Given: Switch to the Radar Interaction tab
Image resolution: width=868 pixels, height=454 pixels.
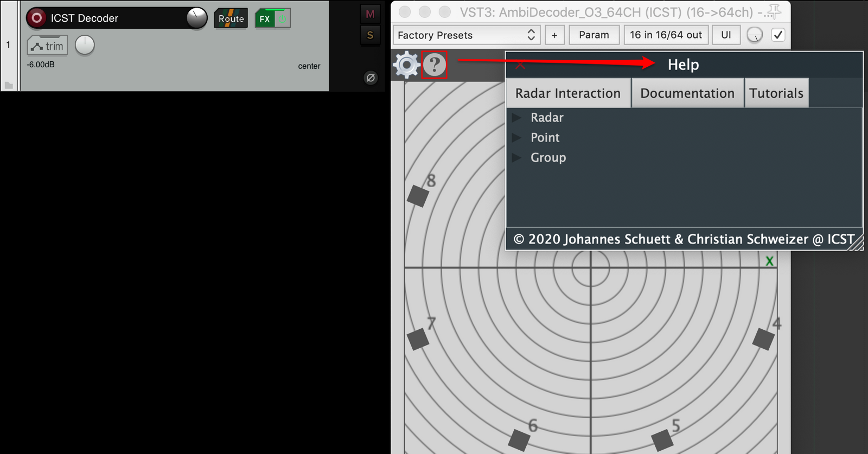Looking at the screenshot, I should point(568,93).
